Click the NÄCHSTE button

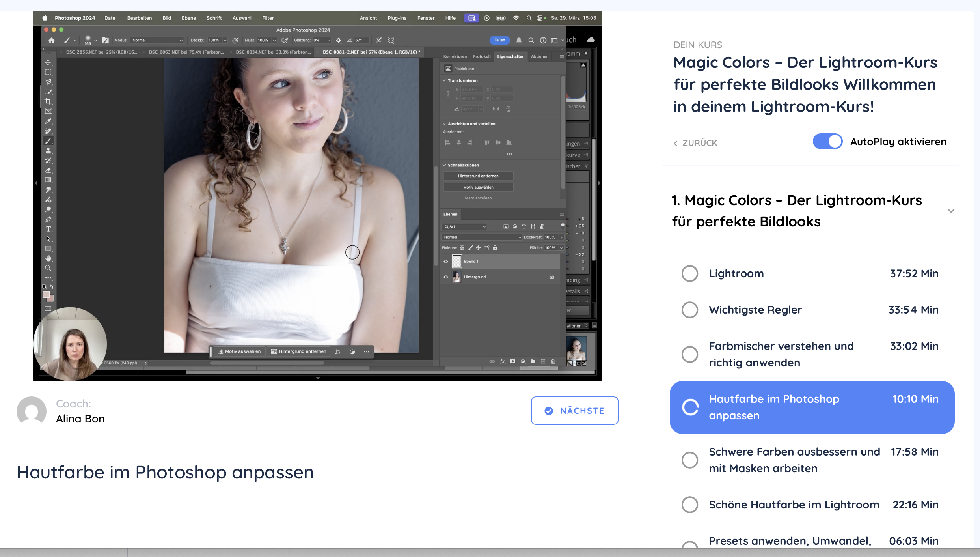tap(574, 411)
